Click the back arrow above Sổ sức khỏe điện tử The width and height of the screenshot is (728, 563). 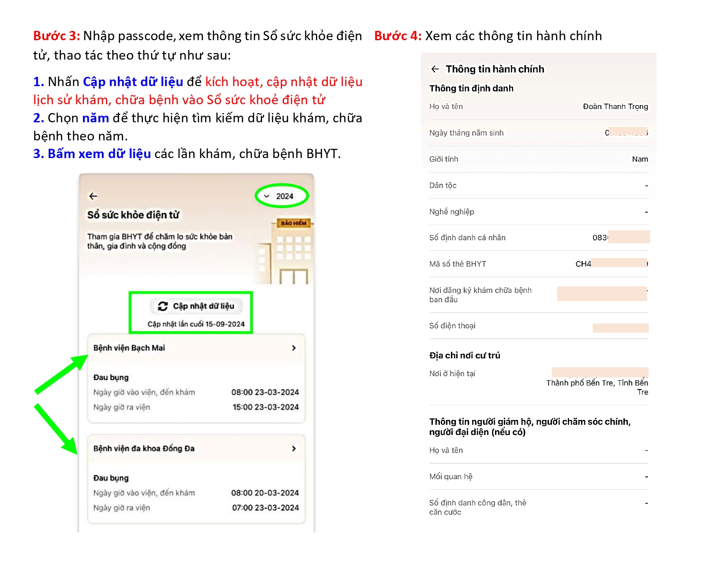(93, 196)
